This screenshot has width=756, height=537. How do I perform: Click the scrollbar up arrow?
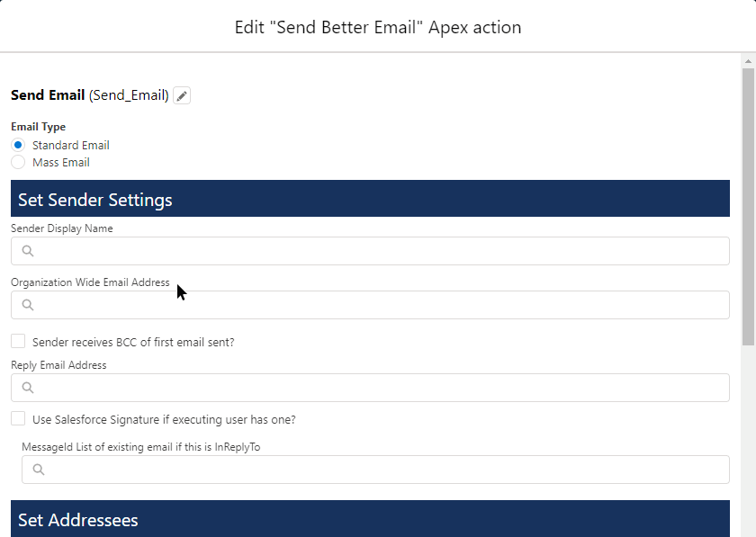748,59
